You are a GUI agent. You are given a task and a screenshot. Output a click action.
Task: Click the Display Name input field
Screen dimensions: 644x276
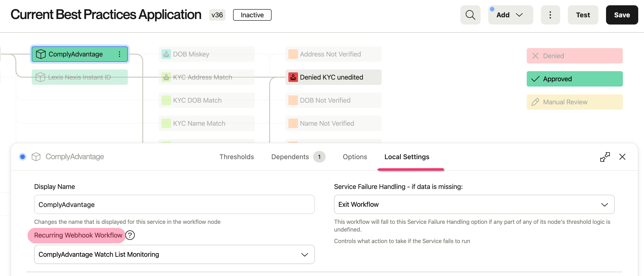174,204
